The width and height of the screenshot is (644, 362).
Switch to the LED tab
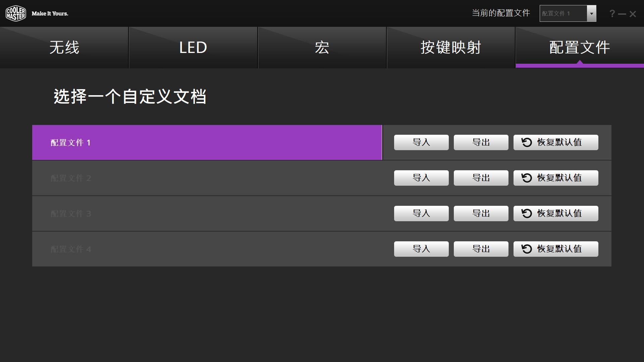tap(193, 47)
